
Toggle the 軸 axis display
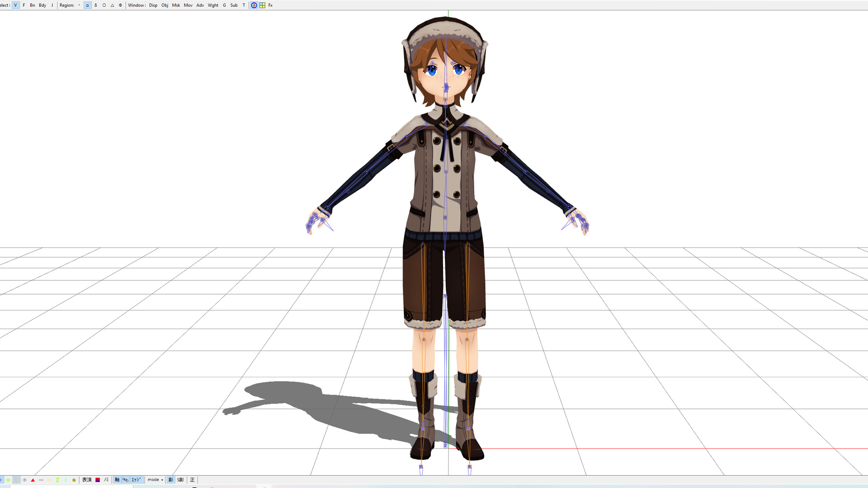point(117,480)
